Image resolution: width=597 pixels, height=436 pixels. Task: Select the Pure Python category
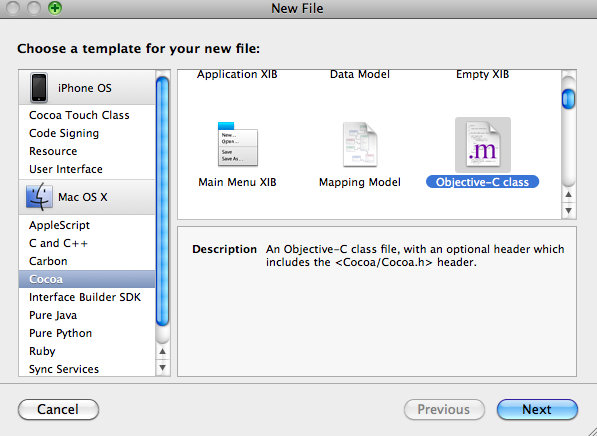(87, 333)
